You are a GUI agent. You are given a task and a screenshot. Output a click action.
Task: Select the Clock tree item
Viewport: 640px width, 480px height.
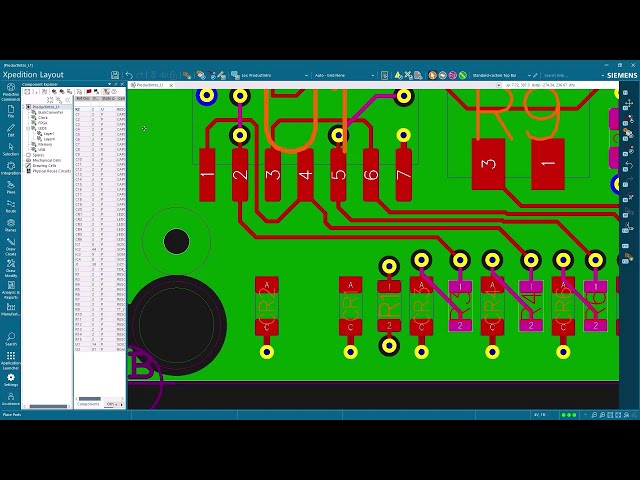click(42, 118)
